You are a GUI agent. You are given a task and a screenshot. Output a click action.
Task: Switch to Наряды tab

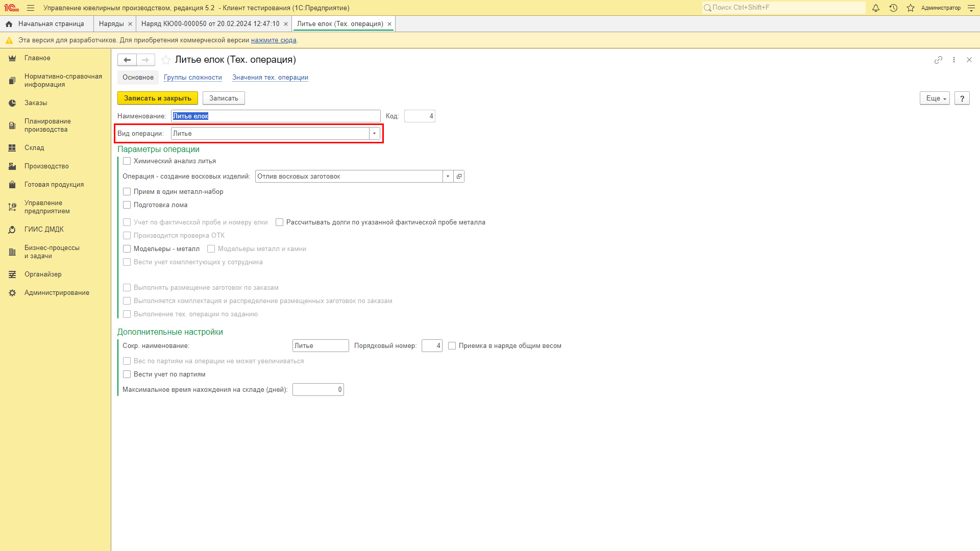(x=111, y=24)
